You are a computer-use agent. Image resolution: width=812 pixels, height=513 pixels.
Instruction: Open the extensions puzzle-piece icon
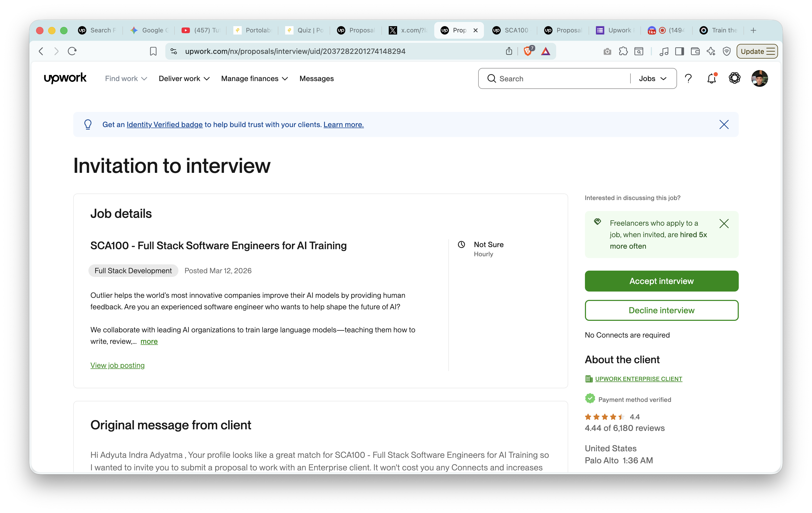tap(623, 51)
